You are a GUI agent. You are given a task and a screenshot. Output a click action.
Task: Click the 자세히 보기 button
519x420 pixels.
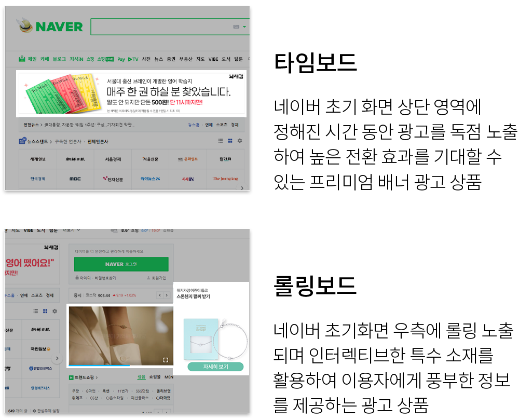point(215,367)
